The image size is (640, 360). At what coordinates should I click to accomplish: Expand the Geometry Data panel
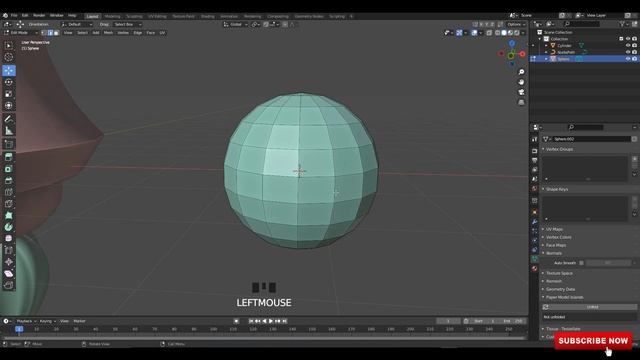point(560,289)
